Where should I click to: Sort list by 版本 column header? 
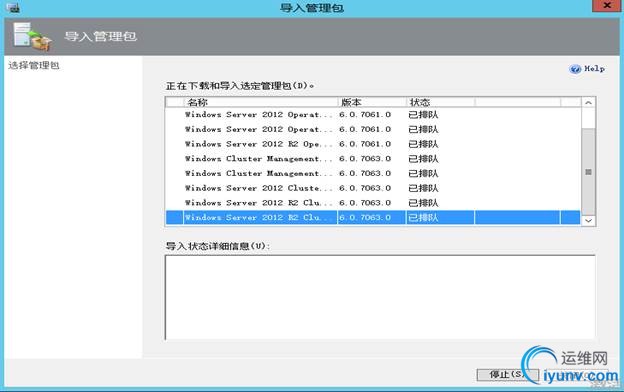tap(372, 102)
